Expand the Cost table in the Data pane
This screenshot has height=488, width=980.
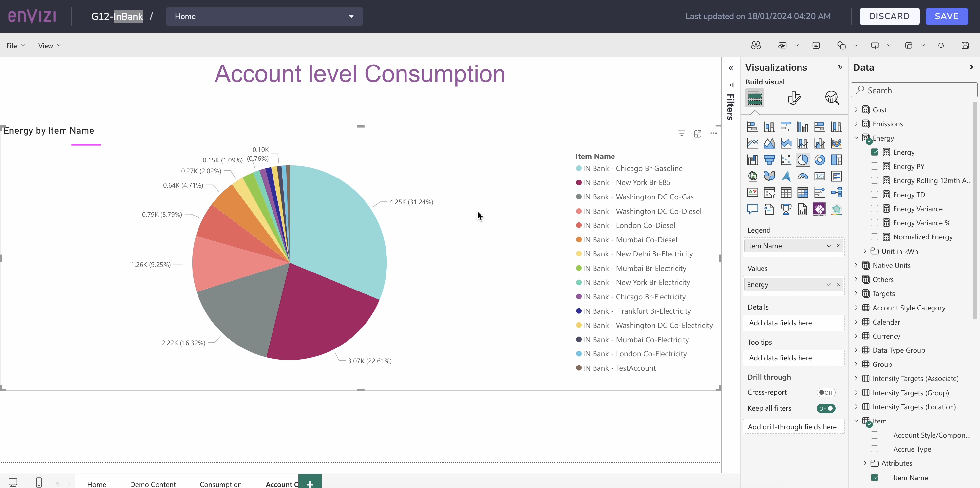(856, 109)
